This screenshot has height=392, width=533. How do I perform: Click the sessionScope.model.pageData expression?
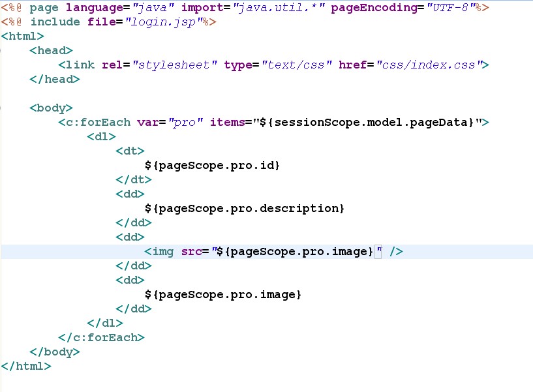pos(369,123)
